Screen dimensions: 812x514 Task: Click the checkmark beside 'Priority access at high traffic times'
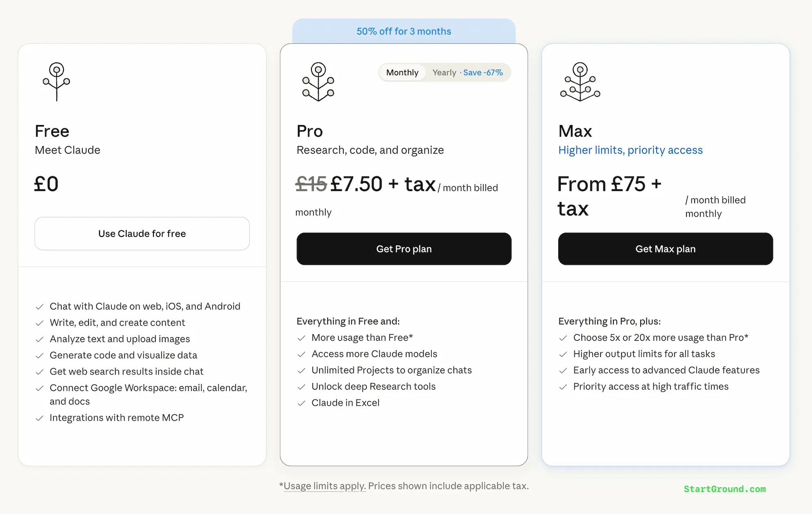[x=564, y=387]
